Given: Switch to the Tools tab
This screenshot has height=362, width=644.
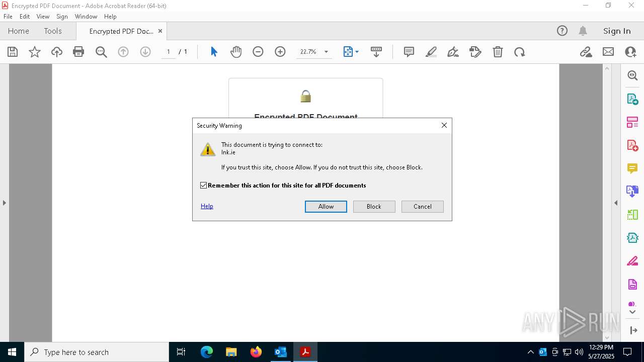Looking at the screenshot, I should [53, 31].
